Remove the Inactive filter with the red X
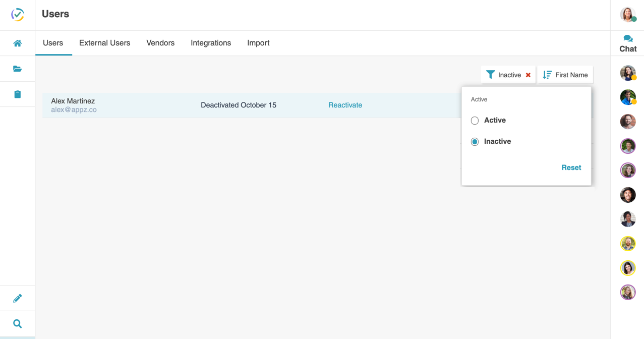This screenshot has width=644, height=339. click(528, 75)
